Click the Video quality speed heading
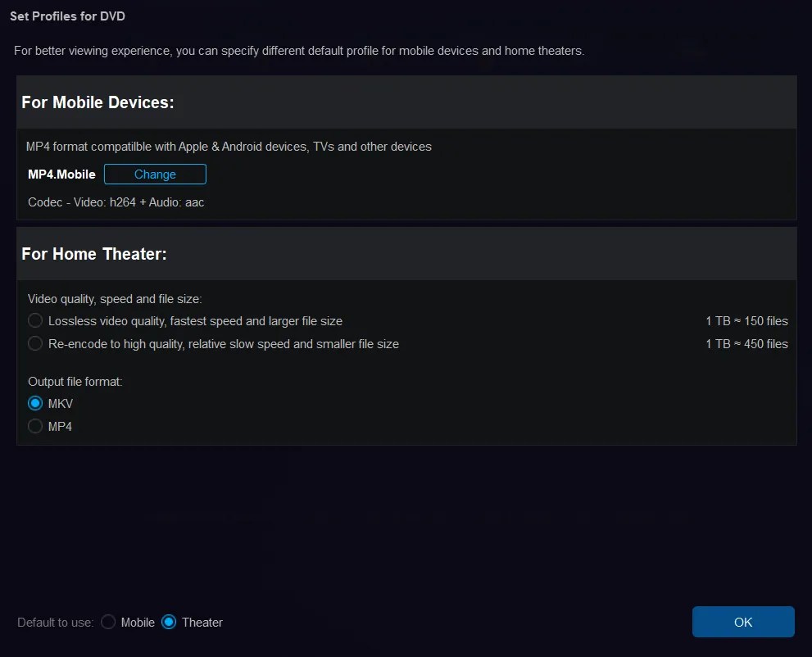This screenshot has height=657, width=812. tap(115, 298)
